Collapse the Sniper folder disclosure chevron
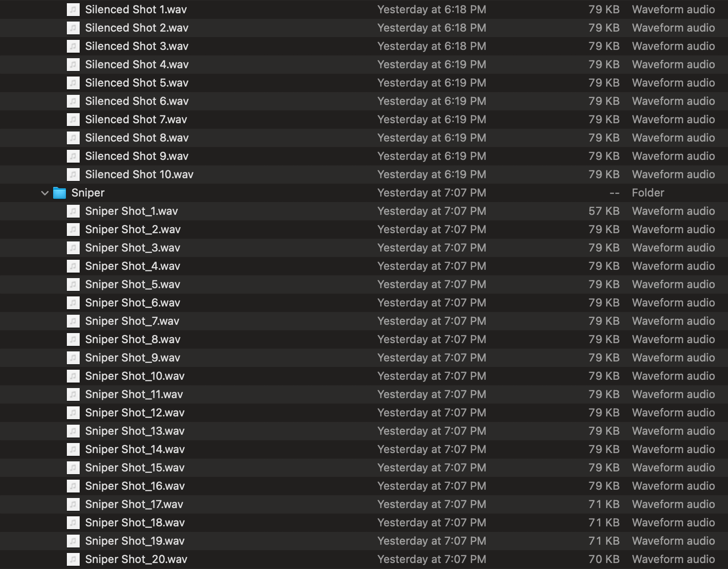Screen dimensions: 728x569 (x=44, y=193)
